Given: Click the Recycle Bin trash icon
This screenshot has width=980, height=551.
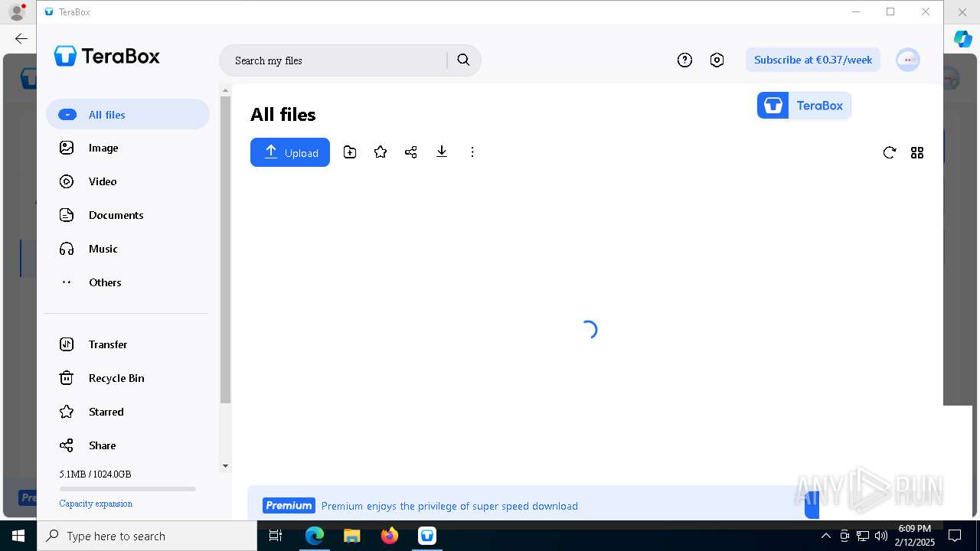Looking at the screenshot, I should pos(67,378).
